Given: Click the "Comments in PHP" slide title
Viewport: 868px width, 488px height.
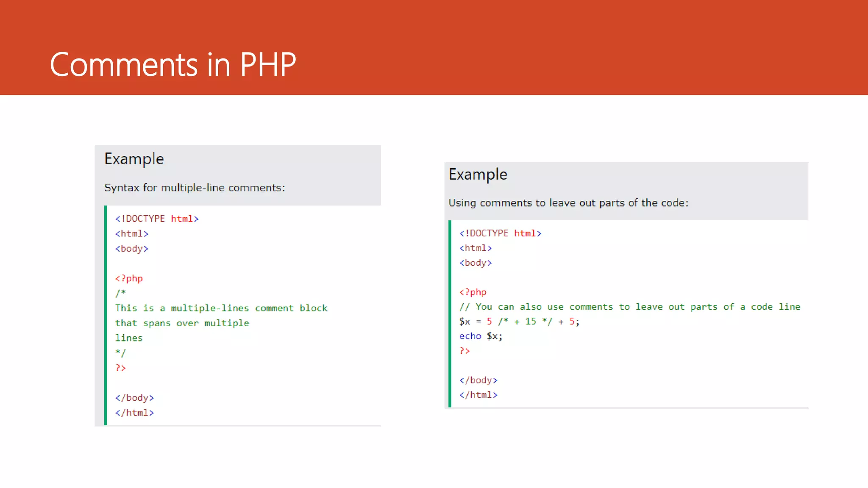Looking at the screenshot, I should (x=172, y=65).
